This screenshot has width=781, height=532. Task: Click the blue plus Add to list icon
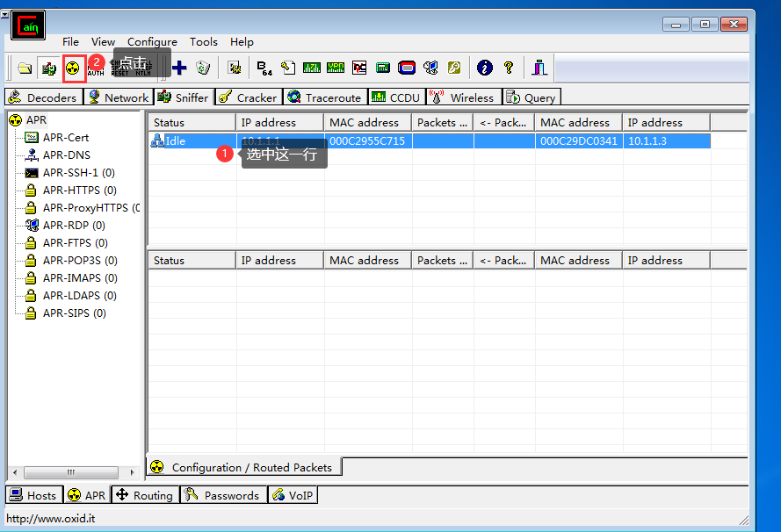click(x=179, y=68)
